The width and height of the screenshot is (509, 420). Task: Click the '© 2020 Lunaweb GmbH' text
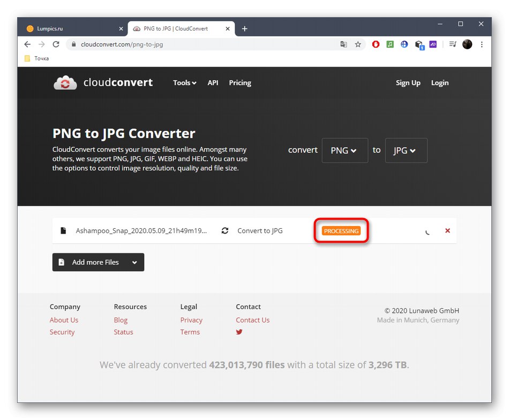click(422, 311)
